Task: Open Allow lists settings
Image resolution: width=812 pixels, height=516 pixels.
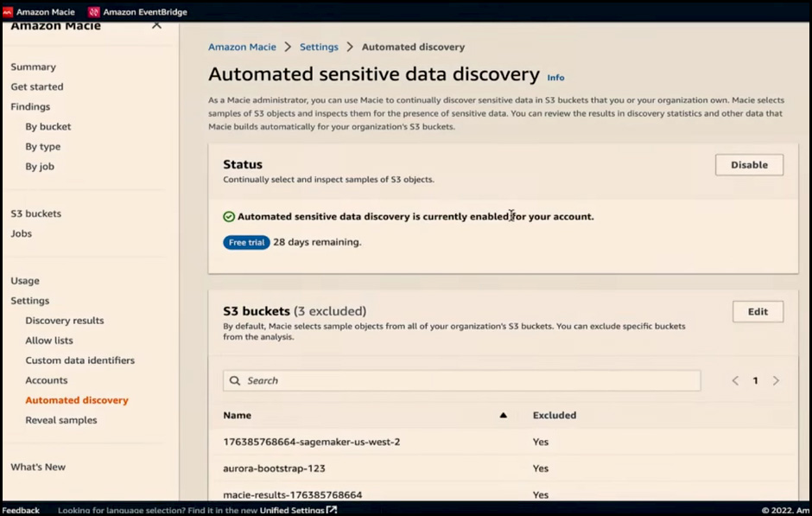Action: 49,341
